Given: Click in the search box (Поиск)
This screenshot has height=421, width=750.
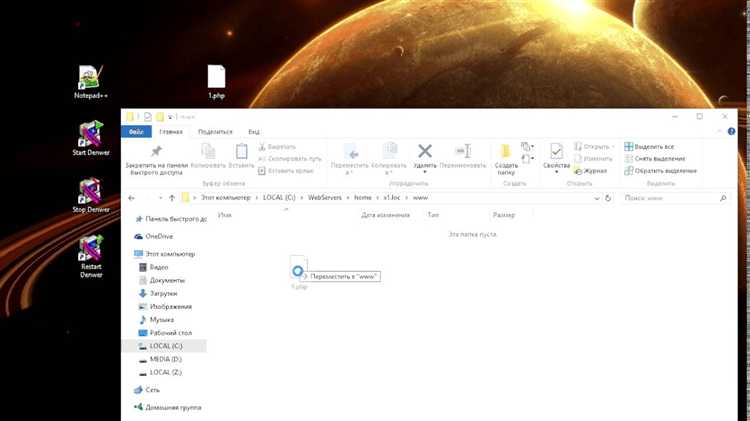Looking at the screenshot, I should pyautogui.click(x=675, y=198).
